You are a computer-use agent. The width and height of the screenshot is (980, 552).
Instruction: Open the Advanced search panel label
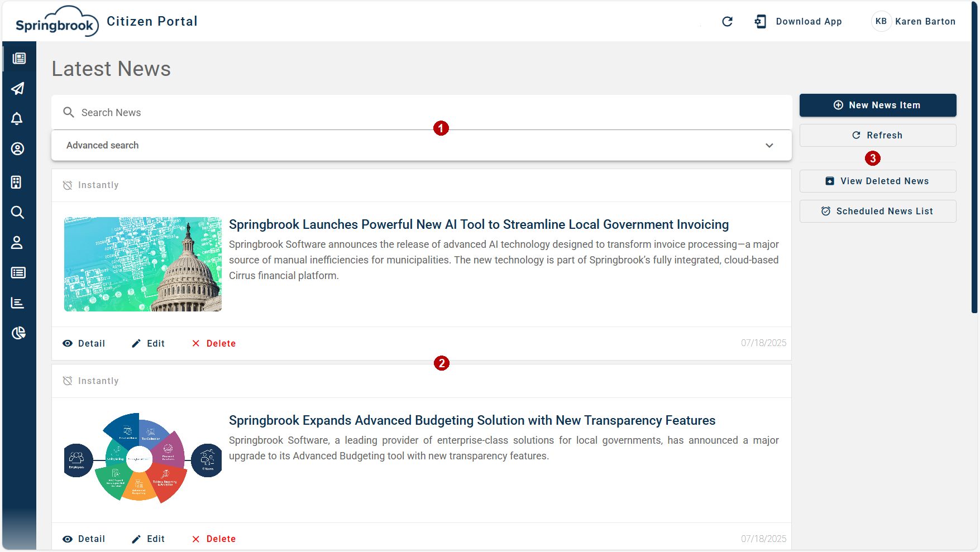pyautogui.click(x=103, y=145)
